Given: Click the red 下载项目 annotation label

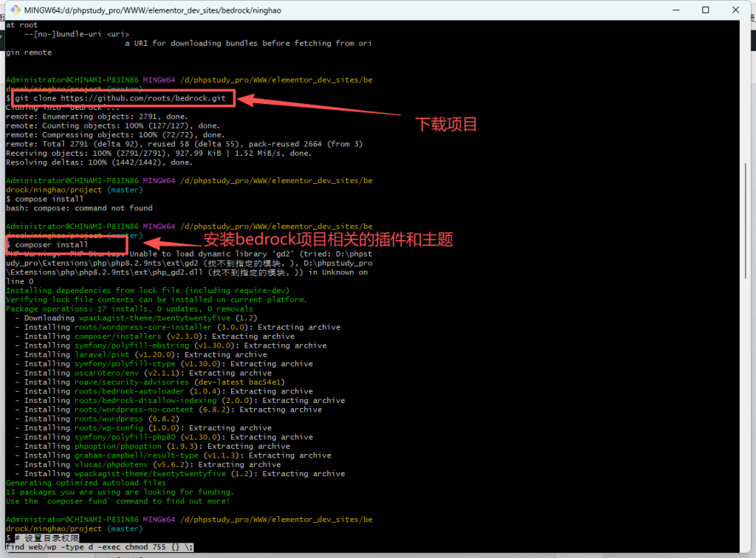Looking at the screenshot, I should (446, 124).
